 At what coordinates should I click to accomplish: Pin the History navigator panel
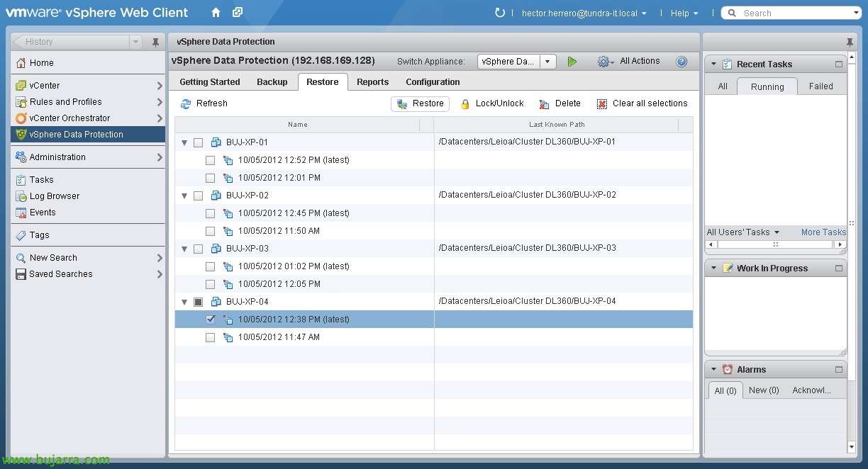(155, 43)
